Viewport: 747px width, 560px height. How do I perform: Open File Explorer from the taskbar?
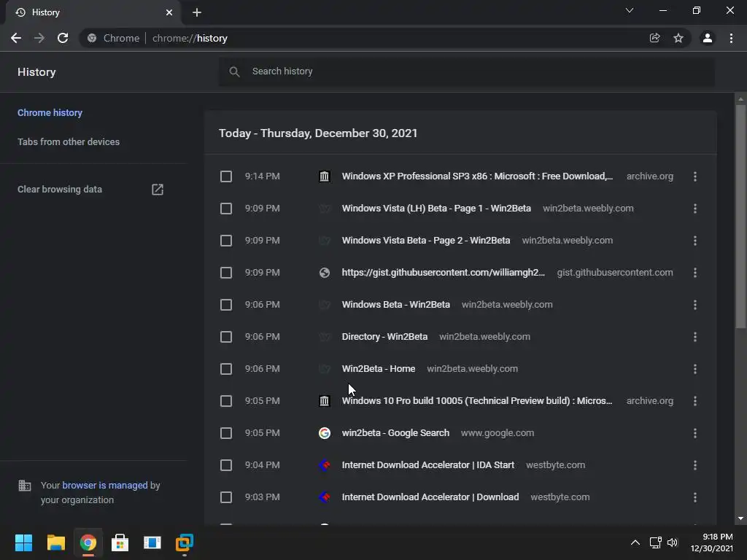coord(55,542)
